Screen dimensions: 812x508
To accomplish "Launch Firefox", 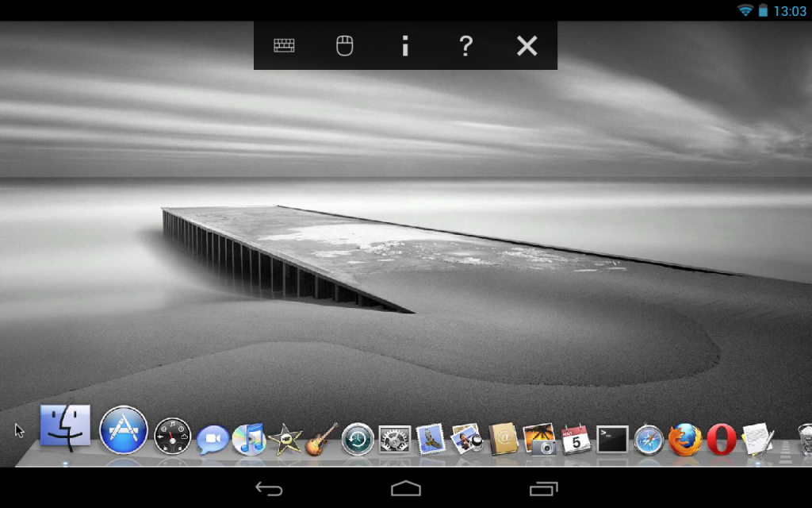I will [684, 439].
